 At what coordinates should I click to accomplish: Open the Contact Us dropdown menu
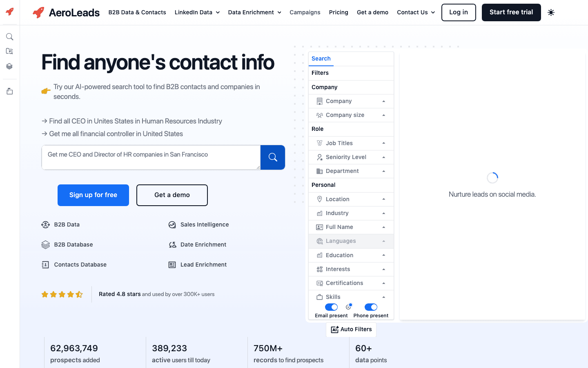point(416,12)
